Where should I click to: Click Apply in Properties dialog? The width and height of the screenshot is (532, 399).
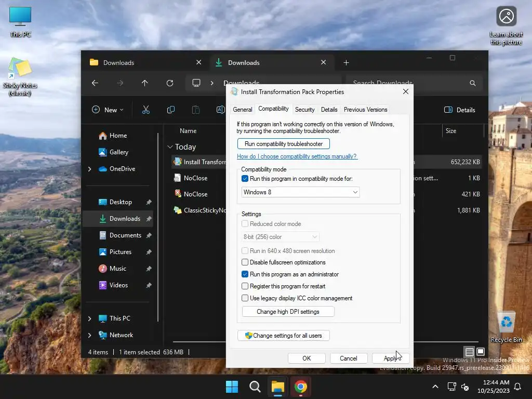pos(391,358)
